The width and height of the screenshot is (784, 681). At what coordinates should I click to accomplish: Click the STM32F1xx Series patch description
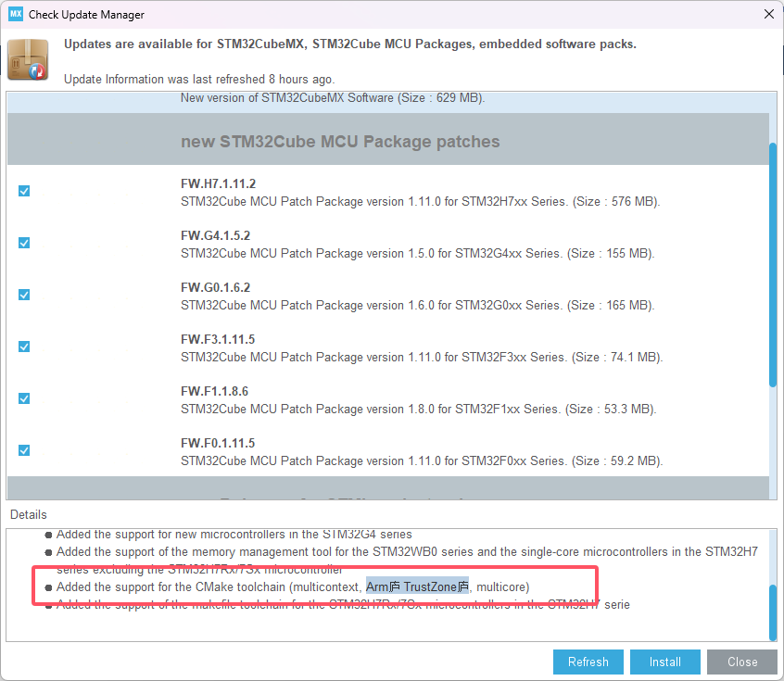tap(419, 410)
